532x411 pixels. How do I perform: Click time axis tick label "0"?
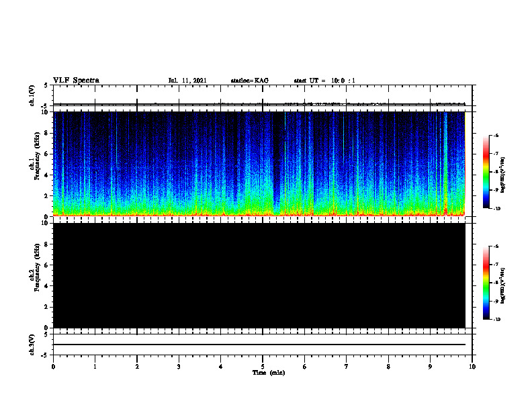[53, 367]
